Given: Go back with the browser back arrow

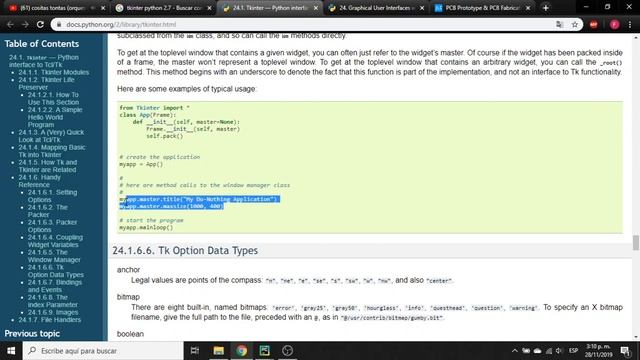Looking at the screenshot, I should tap(10, 24).
